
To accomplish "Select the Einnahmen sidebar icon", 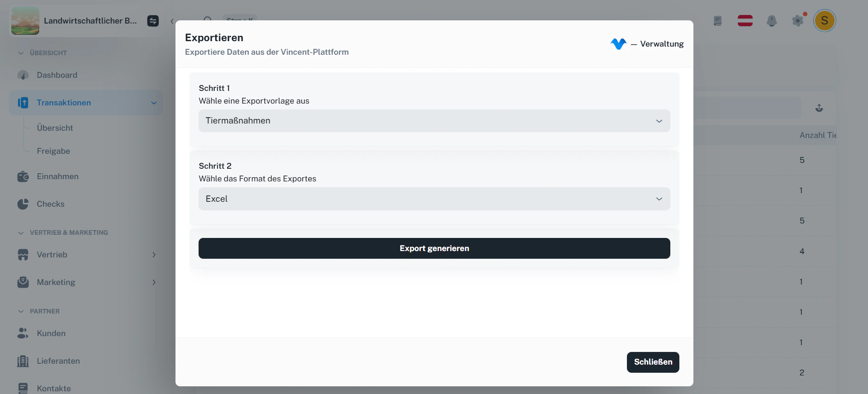I will pos(23,176).
